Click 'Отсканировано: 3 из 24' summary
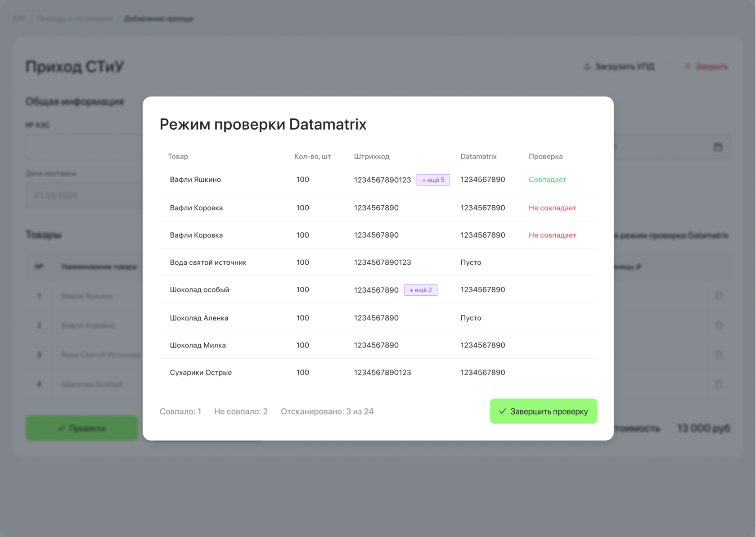 click(327, 411)
